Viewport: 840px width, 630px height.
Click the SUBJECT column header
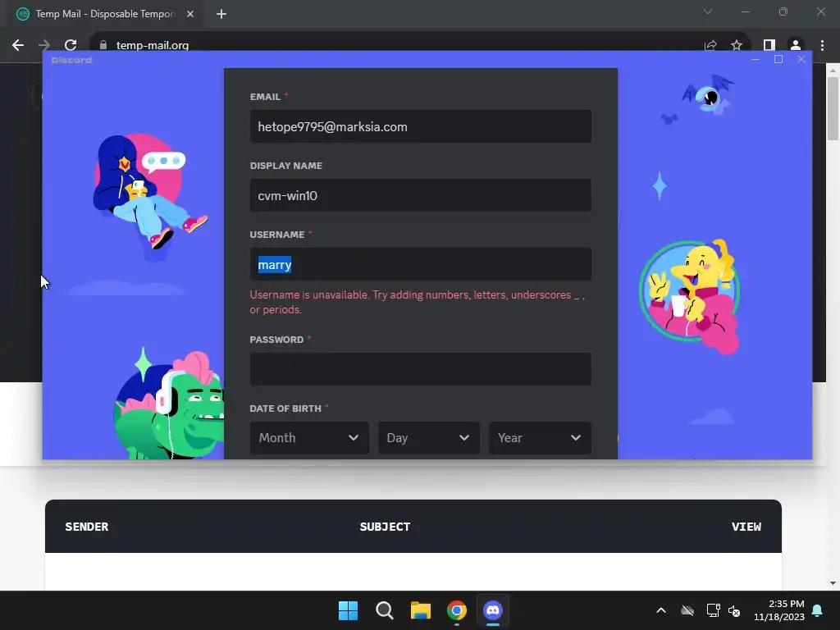pyautogui.click(x=386, y=527)
